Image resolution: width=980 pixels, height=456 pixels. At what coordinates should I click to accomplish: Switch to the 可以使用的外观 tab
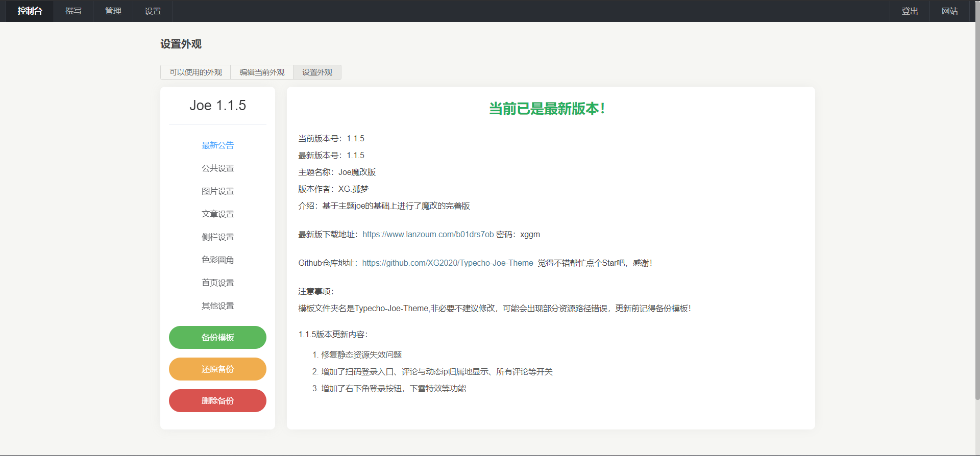pos(195,72)
